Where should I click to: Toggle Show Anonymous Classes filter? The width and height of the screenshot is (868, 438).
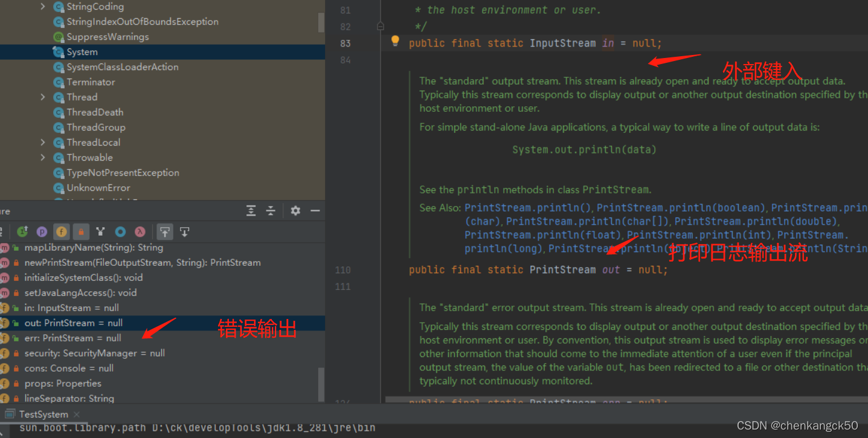click(120, 231)
